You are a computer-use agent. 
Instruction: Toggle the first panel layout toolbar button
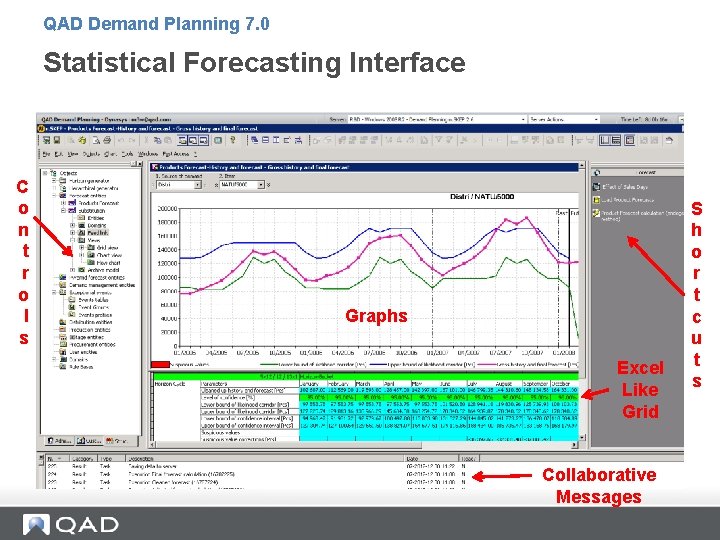tap(183, 140)
